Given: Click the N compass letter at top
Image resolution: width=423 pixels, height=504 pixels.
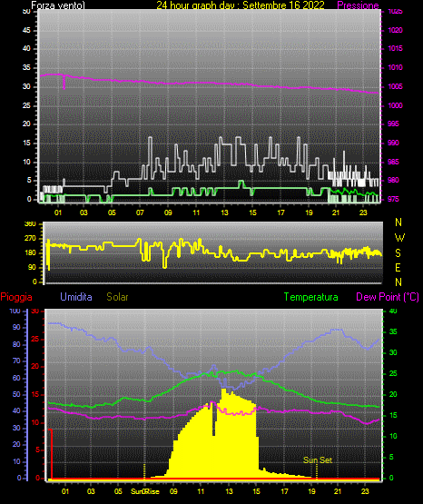Looking at the screenshot, I should (398, 222).
